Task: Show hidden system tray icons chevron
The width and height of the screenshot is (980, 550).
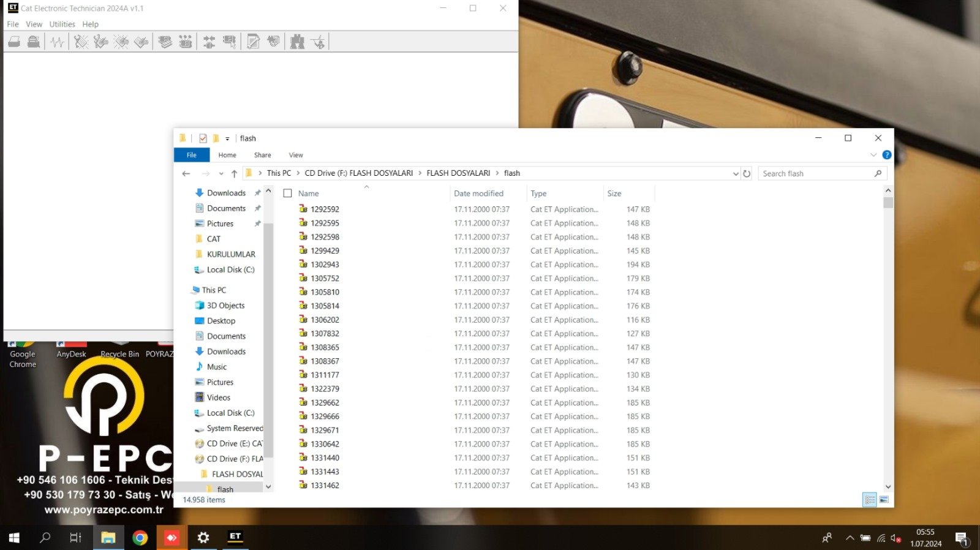Action: 850,538
